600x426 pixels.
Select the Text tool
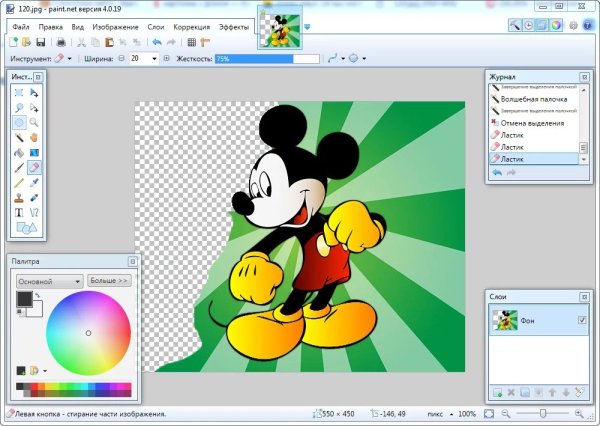pos(19,212)
